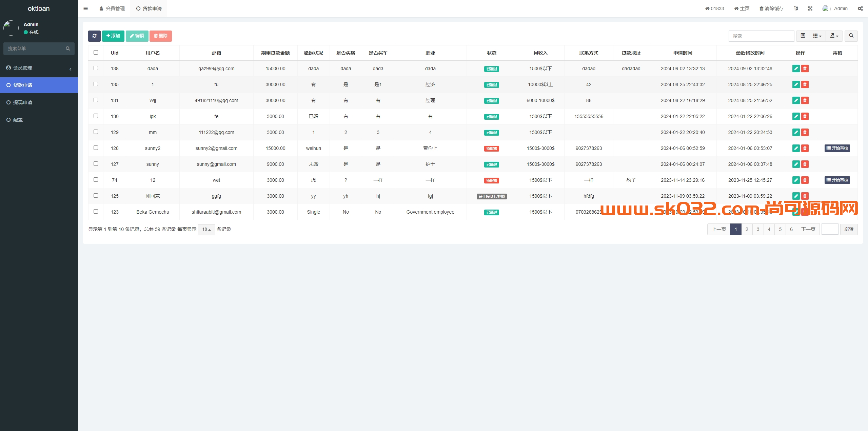Open 会员管理 in the sidebar
The image size is (868, 431).
pos(39,68)
